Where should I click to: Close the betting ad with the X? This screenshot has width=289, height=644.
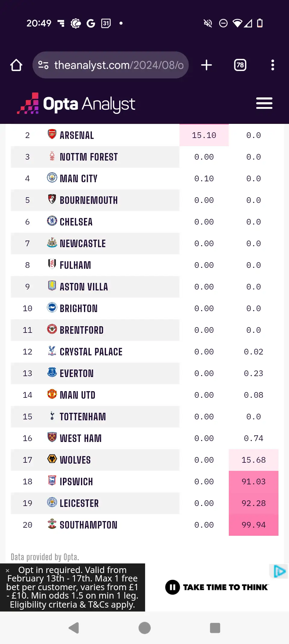click(8, 571)
